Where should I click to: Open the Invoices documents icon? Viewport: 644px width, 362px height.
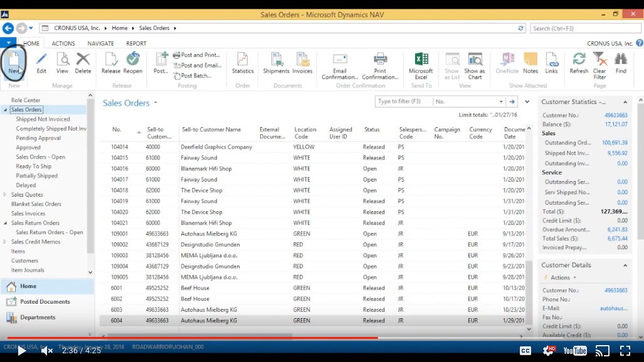[302, 63]
